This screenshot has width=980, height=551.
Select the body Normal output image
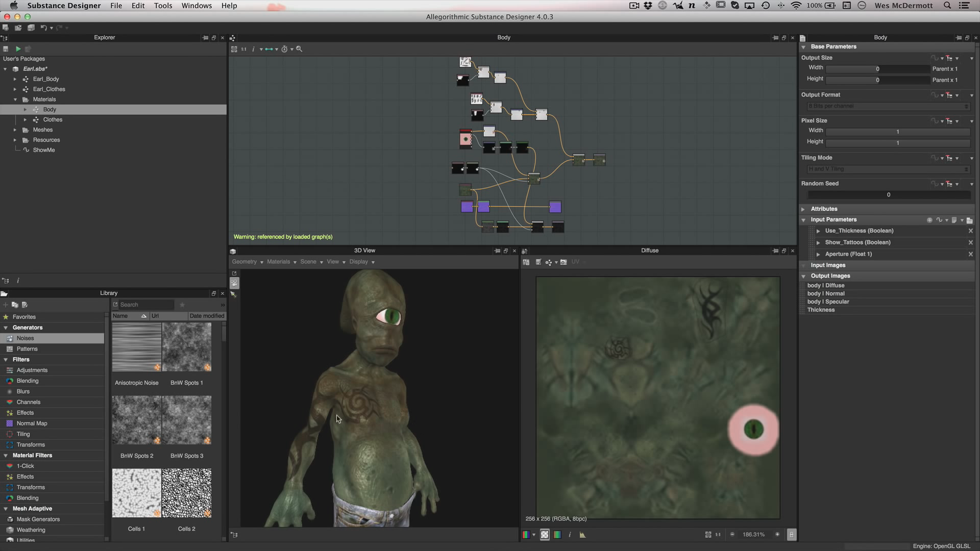click(826, 293)
